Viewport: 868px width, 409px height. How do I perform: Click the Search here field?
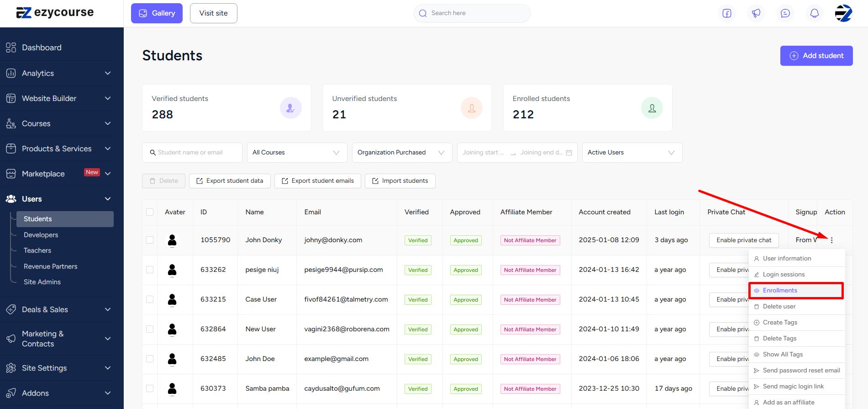pos(472,13)
